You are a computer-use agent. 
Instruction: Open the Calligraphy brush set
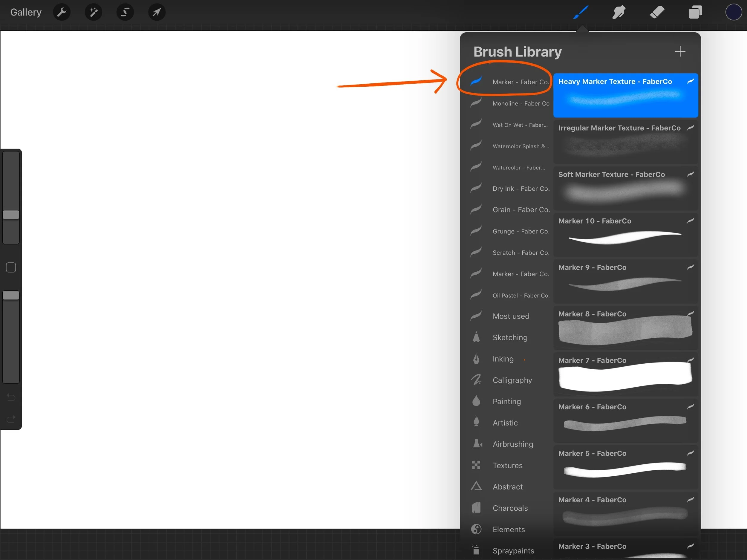512,380
